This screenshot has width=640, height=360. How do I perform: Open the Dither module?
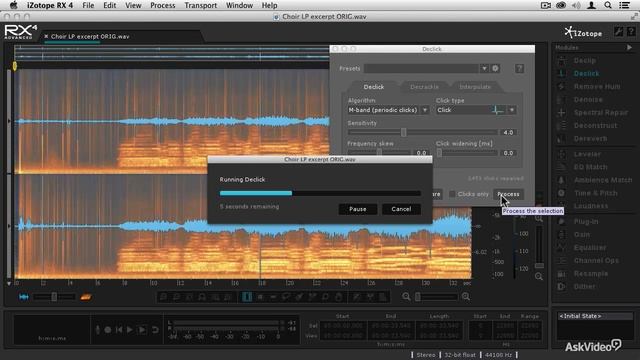pyautogui.click(x=584, y=287)
